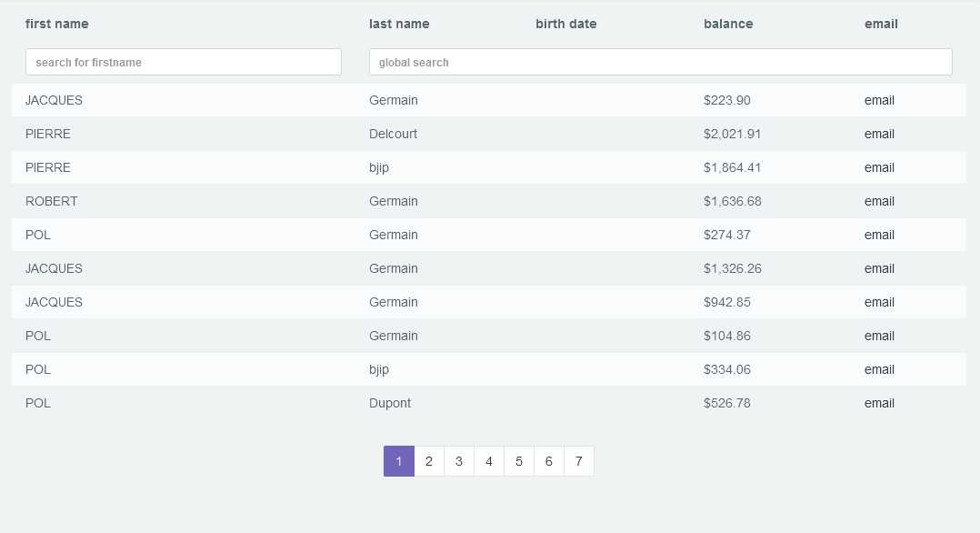This screenshot has height=533, width=980.
Task: Click email link in the Delcourt row
Action: pos(879,134)
